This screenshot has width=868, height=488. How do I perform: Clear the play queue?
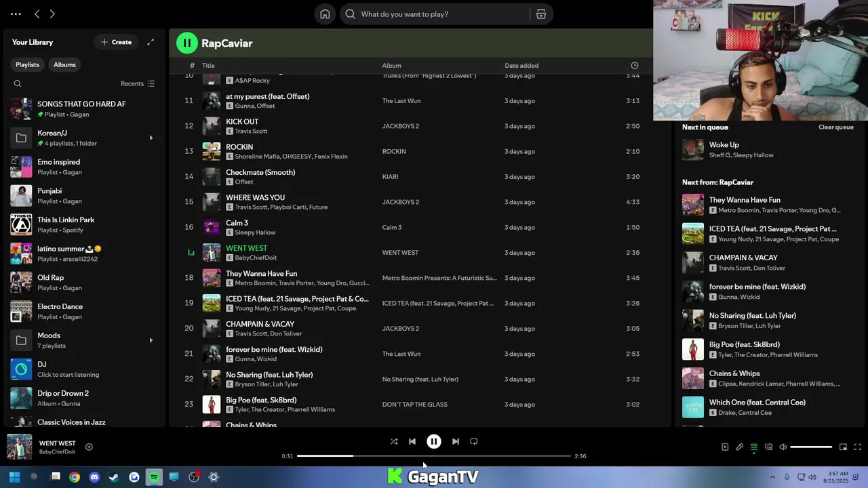point(835,127)
